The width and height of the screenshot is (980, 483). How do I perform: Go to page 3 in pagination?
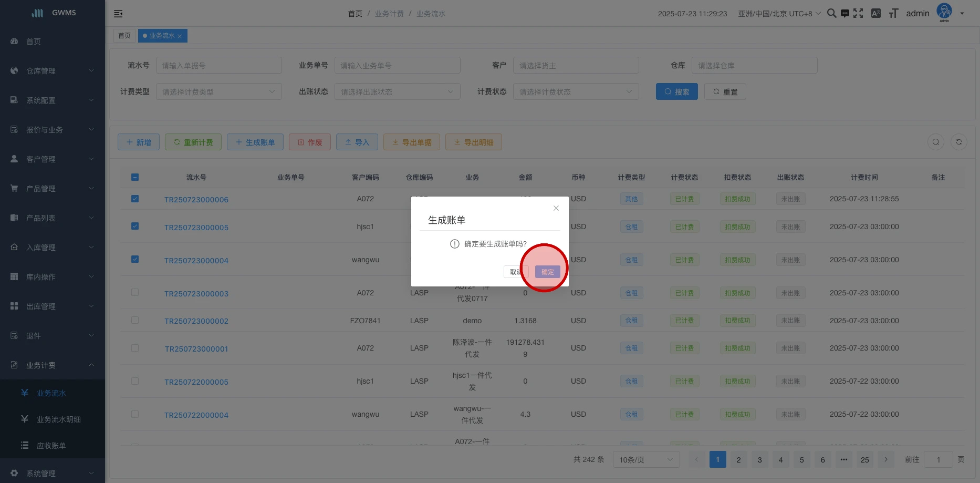tap(759, 460)
